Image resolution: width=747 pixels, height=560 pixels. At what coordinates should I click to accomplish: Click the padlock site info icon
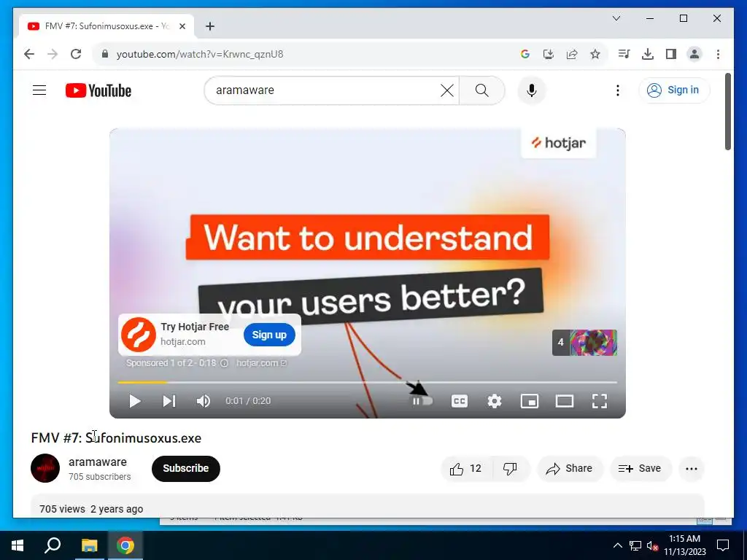click(105, 54)
